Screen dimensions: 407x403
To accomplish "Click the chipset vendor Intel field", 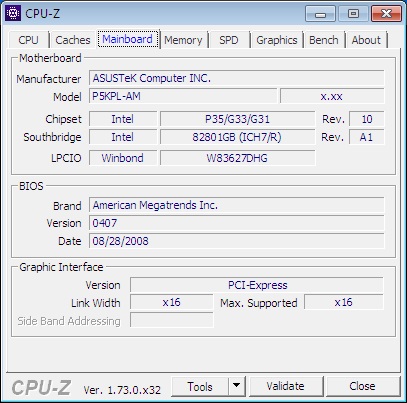I will (x=123, y=119).
